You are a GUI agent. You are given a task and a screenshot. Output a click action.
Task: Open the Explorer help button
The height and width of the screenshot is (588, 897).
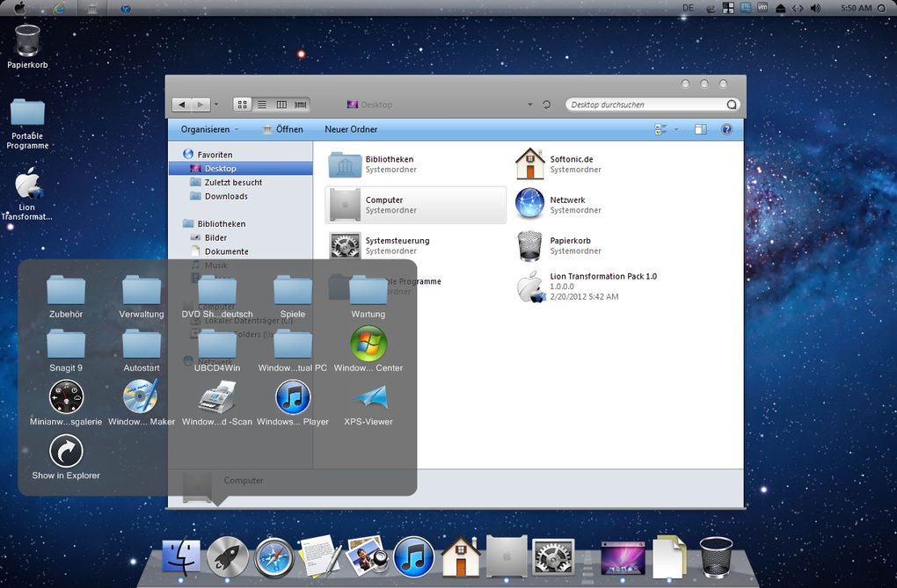coord(726,129)
